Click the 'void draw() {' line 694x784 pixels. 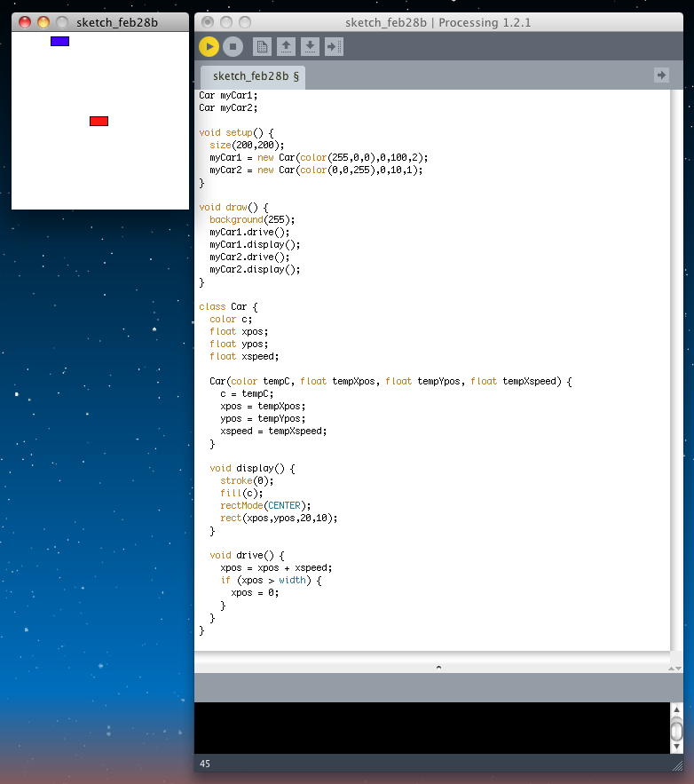pos(233,208)
